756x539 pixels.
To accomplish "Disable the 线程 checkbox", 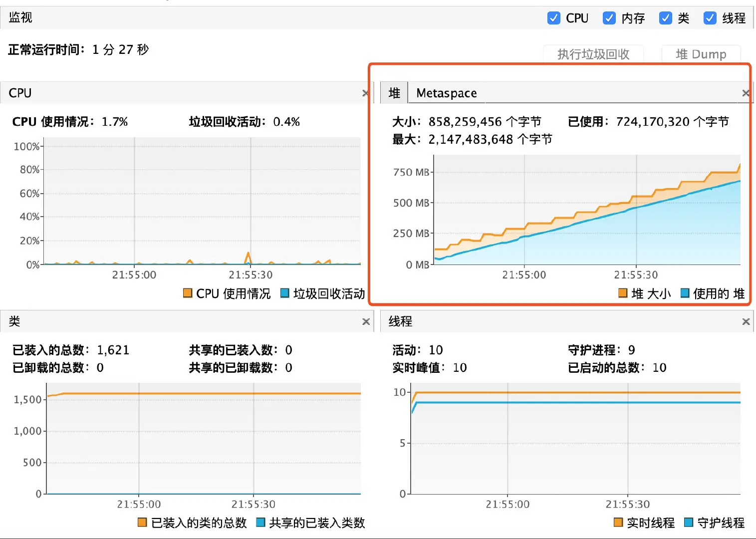I will (x=710, y=18).
